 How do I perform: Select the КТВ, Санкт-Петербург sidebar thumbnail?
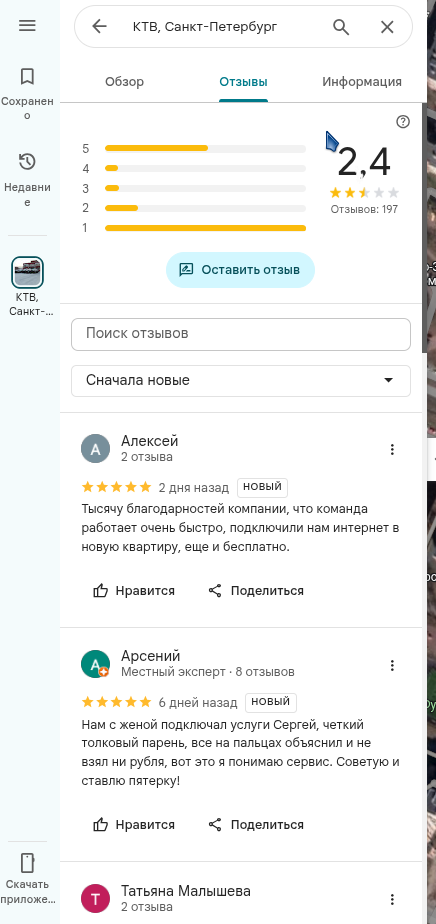[28, 272]
